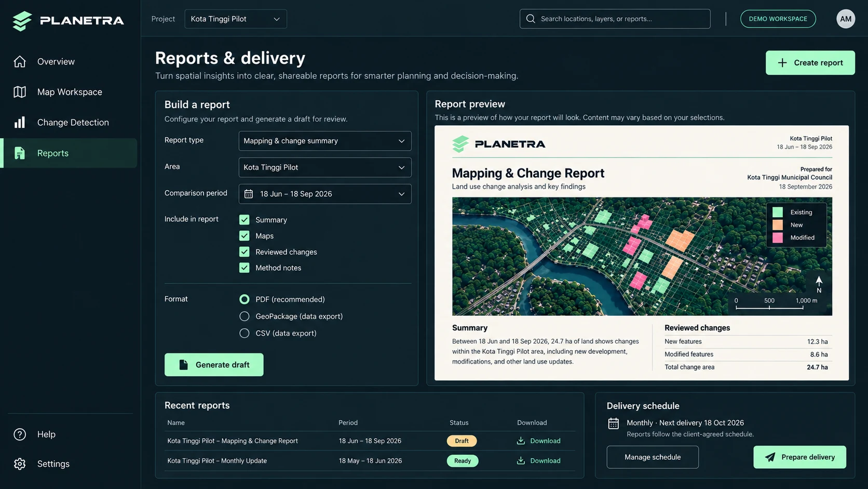Uncheck the Maps checkbox
This screenshot has width=868, height=489.
point(244,236)
